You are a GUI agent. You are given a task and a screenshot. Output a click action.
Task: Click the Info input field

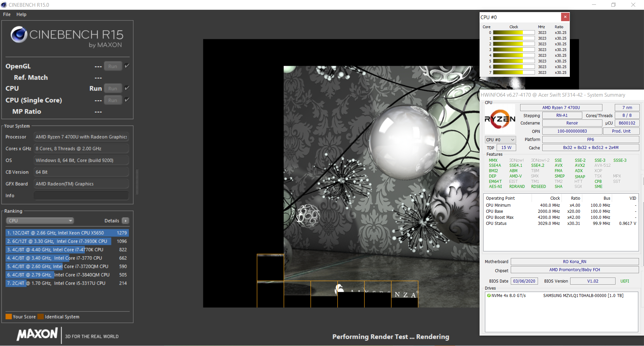(81, 195)
